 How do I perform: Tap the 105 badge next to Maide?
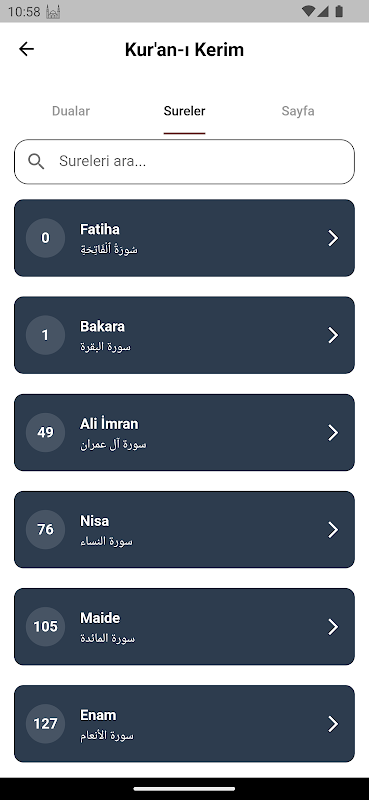45,627
